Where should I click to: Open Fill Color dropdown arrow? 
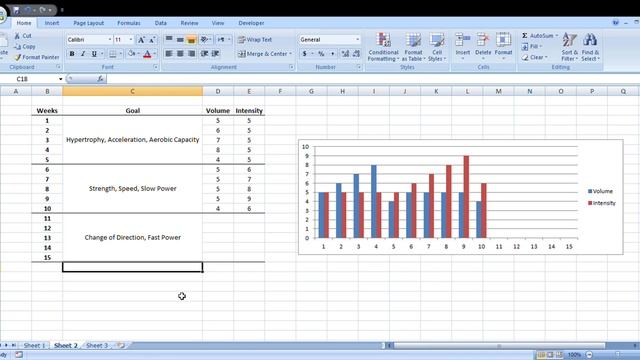[x=138, y=53]
